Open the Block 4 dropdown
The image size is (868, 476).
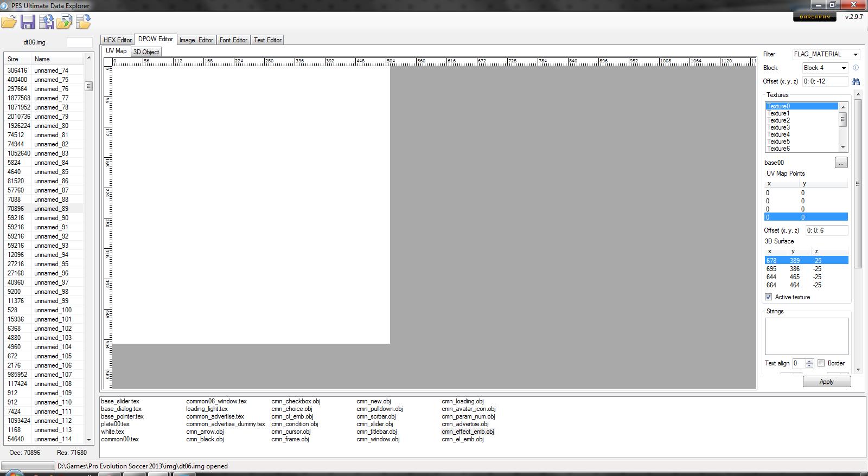825,68
